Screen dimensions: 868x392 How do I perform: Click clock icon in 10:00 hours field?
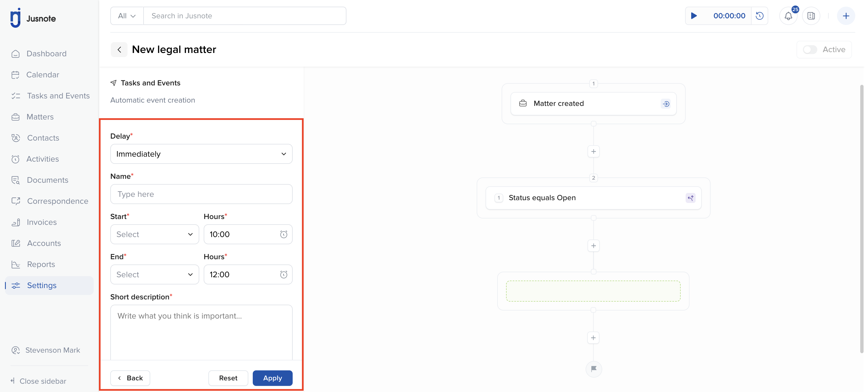click(284, 234)
